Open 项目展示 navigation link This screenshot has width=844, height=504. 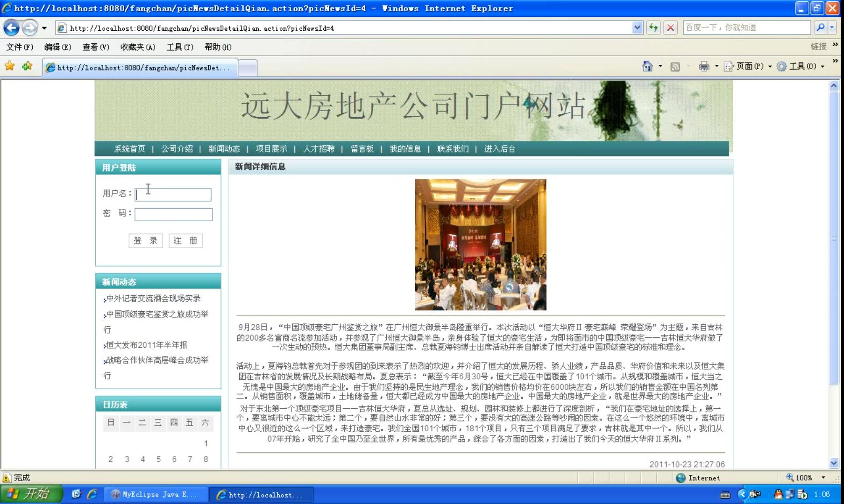coord(271,149)
